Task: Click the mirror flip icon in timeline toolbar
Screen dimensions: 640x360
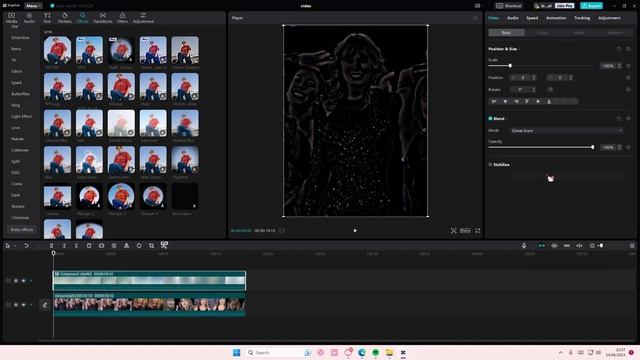Action: [127, 246]
